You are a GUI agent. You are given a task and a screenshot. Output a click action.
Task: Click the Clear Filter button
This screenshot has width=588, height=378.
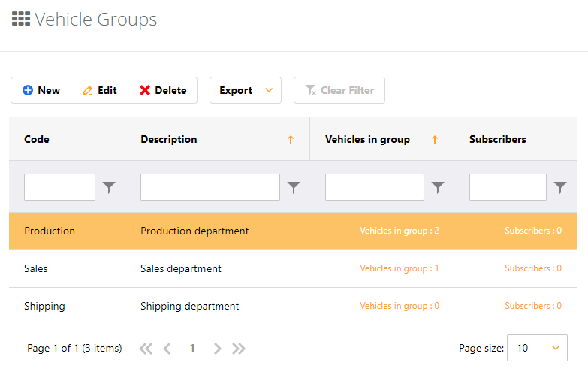tap(339, 90)
